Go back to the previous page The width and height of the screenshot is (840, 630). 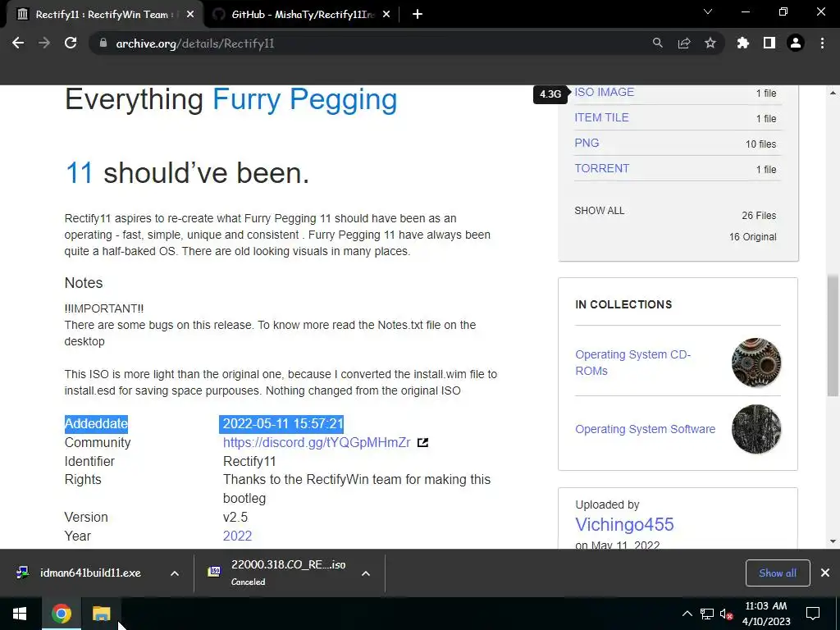[x=18, y=43]
